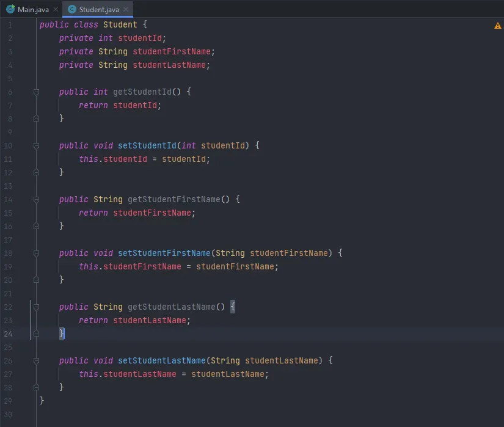
Task: Click fold end marker at line 28
Action: (x=36, y=387)
